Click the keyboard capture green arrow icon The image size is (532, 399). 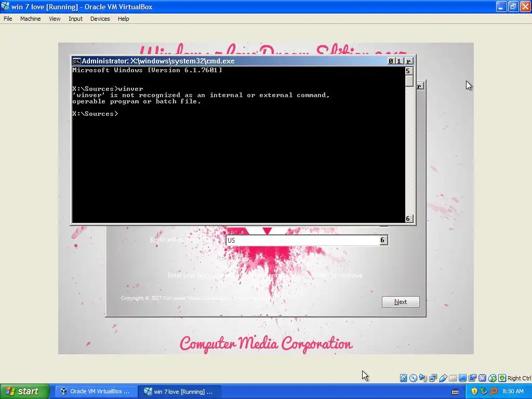[502, 378]
